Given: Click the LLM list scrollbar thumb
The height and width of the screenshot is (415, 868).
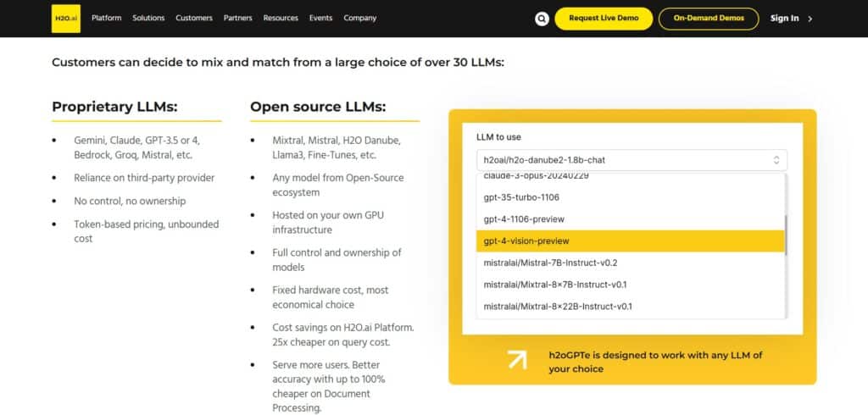Looking at the screenshot, I should click(786, 235).
